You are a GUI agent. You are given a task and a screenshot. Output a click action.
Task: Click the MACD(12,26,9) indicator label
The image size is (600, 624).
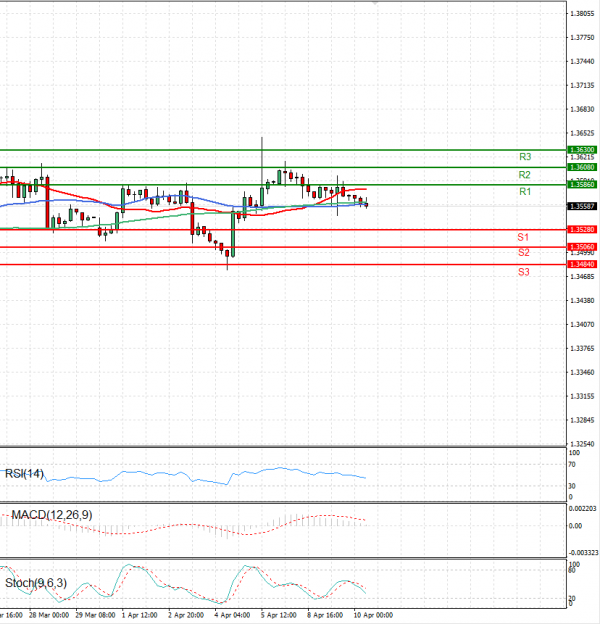[52, 515]
